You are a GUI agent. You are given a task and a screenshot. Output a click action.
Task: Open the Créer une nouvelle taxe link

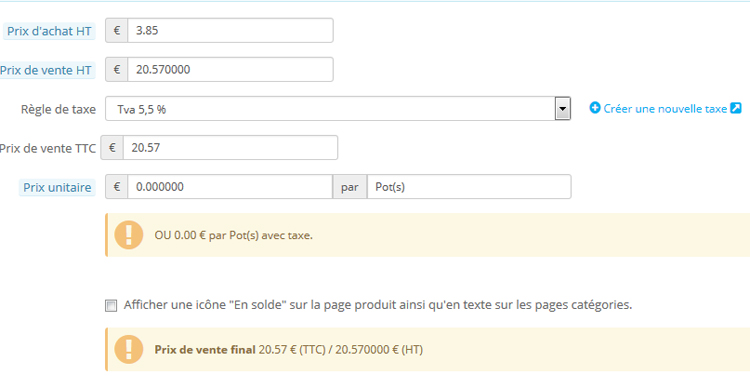(x=665, y=109)
